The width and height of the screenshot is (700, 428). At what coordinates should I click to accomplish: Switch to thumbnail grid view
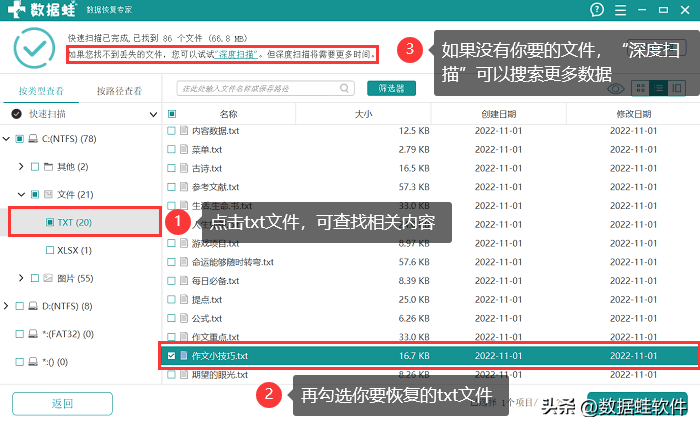pyautogui.click(x=641, y=88)
